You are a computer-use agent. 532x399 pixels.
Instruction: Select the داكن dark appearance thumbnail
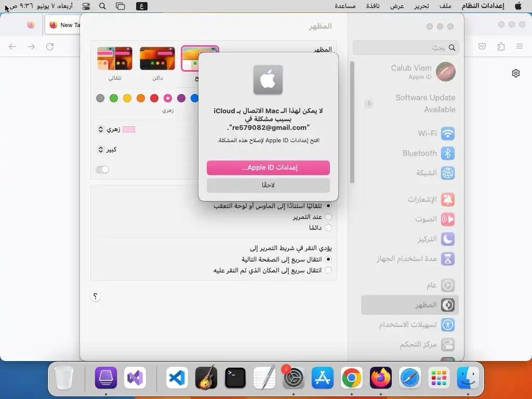click(x=157, y=59)
